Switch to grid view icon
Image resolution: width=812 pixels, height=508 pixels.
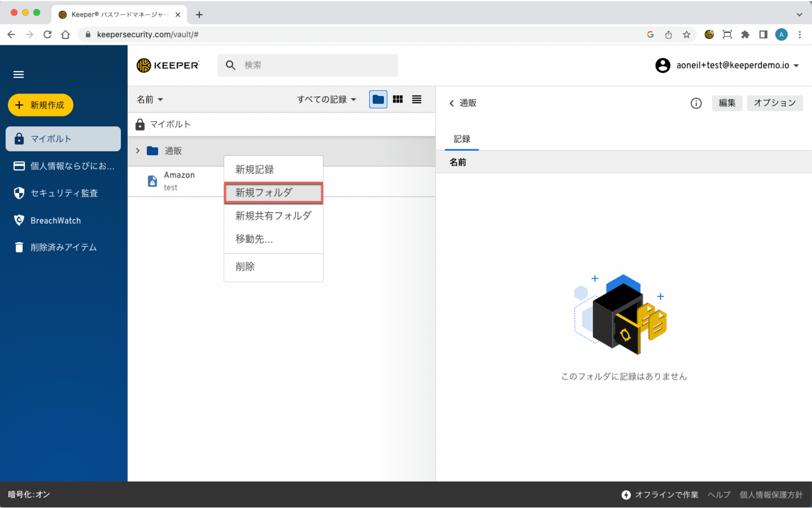point(398,99)
